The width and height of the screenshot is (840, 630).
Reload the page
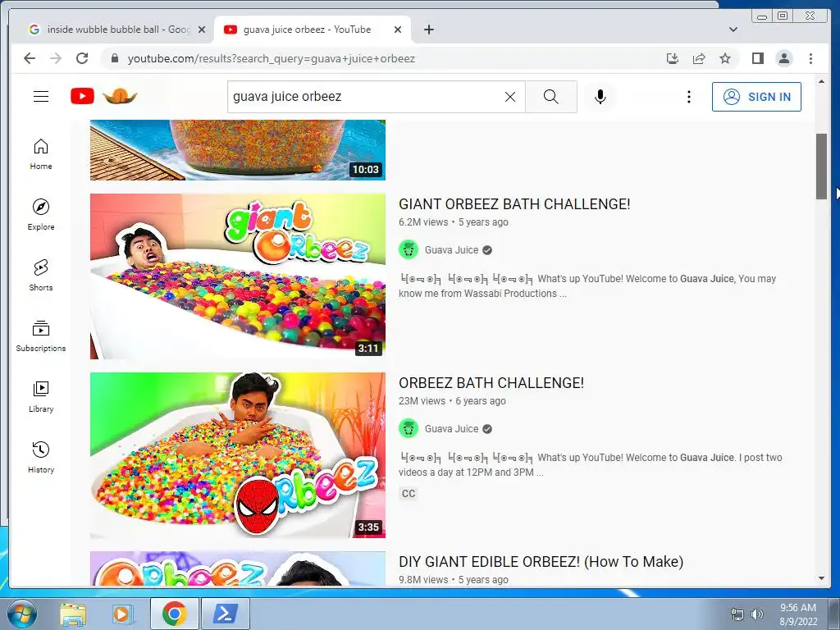coord(82,58)
